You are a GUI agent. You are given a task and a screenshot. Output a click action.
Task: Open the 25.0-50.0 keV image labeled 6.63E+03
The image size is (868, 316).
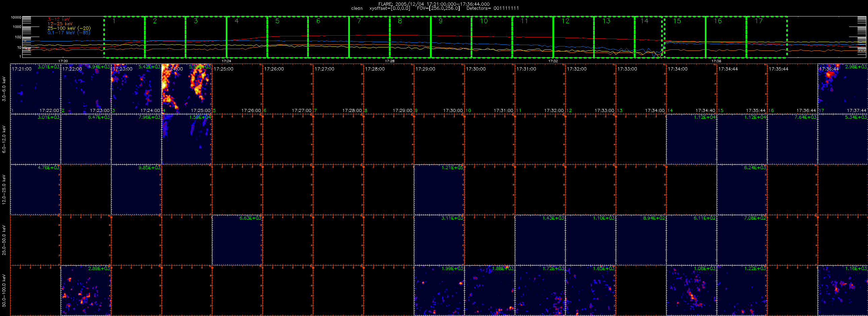click(x=237, y=240)
